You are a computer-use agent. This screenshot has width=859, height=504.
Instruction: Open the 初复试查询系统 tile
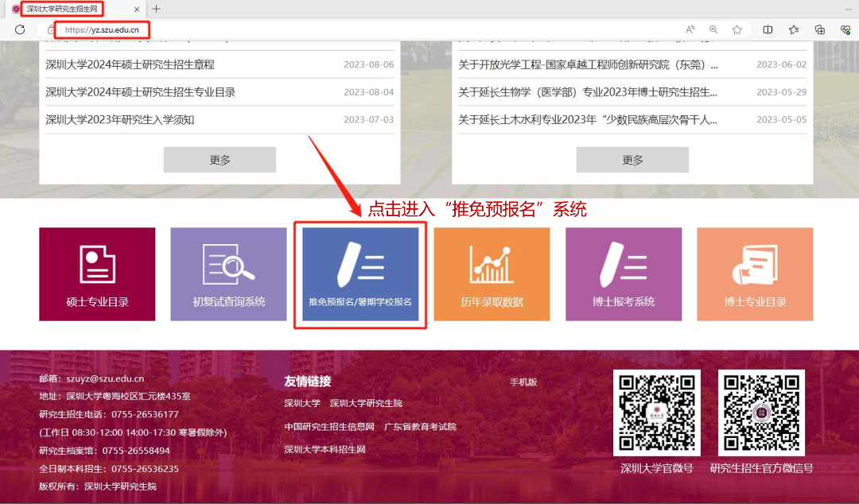click(228, 274)
